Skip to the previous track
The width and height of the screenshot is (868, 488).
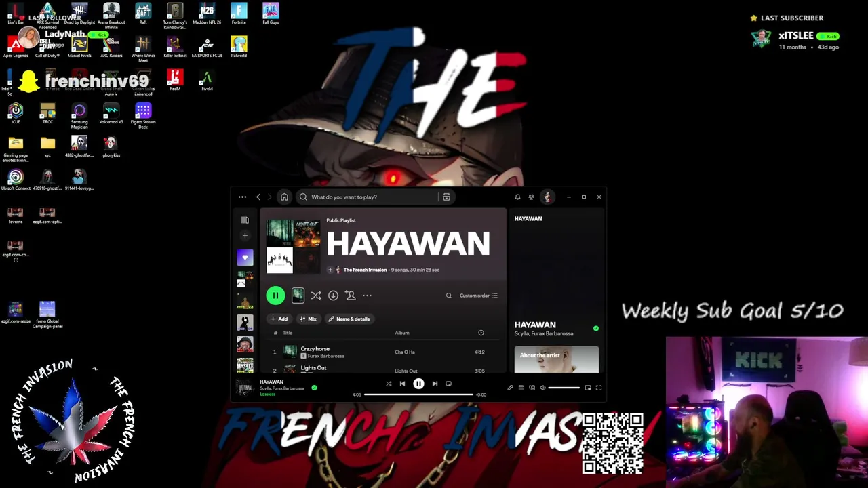402,384
